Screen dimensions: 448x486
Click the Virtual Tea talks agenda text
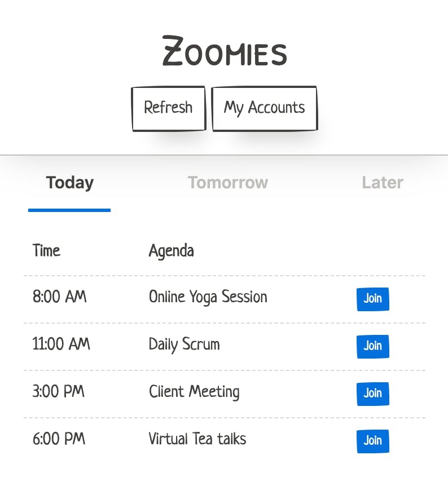click(x=197, y=439)
